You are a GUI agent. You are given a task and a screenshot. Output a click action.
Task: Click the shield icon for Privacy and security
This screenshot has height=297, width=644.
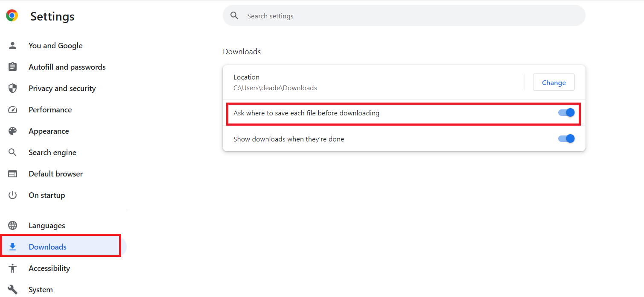point(13,88)
